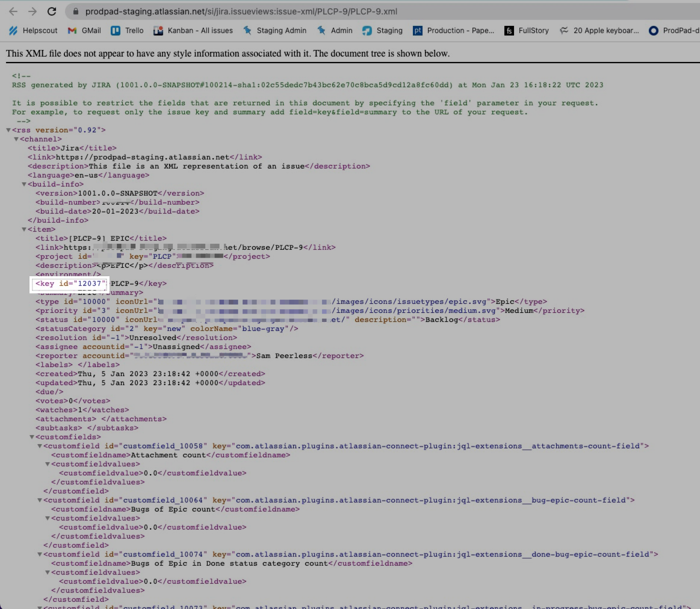This screenshot has height=609, width=700.
Task: Open the Staging Admin bookmark
Action: click(x=274, y=30)
